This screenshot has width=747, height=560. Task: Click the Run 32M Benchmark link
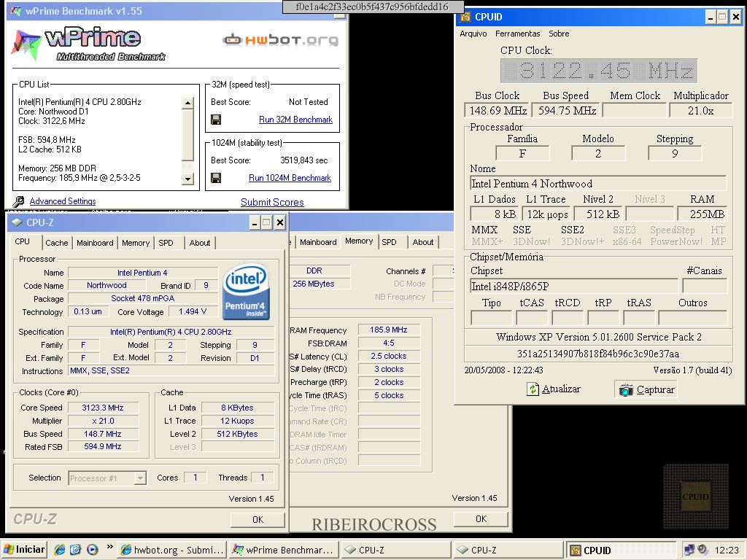click(296, 120)
